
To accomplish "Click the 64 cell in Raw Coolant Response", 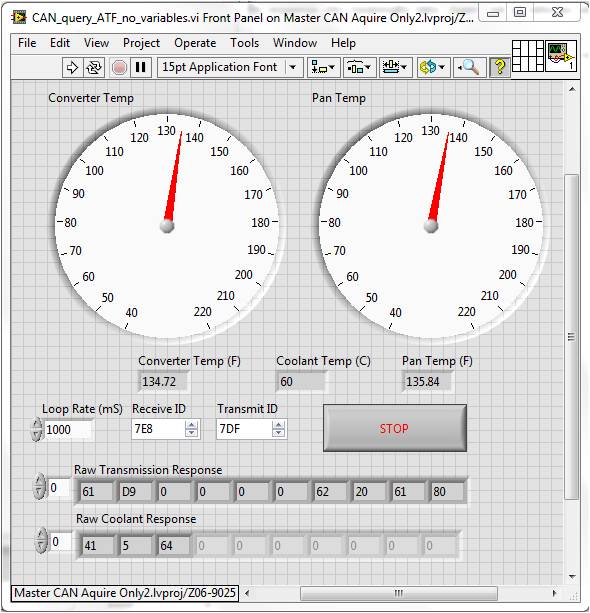I will pos(174,545).
